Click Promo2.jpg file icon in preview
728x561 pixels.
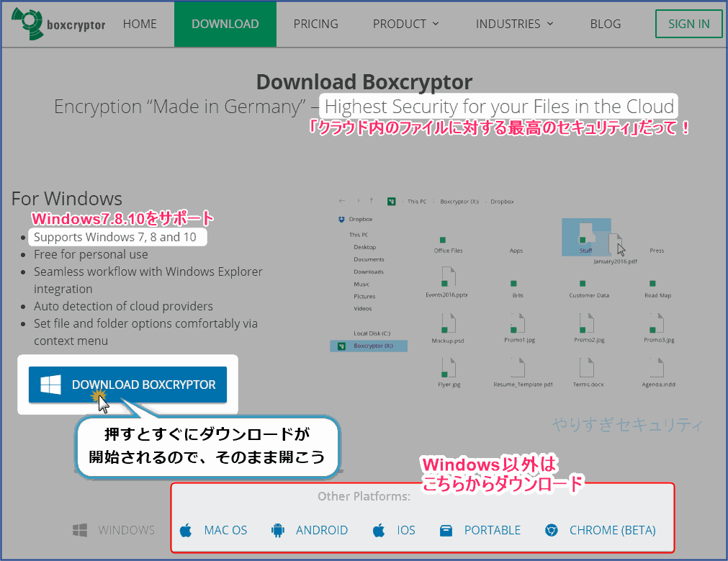(x=587, y=323)
